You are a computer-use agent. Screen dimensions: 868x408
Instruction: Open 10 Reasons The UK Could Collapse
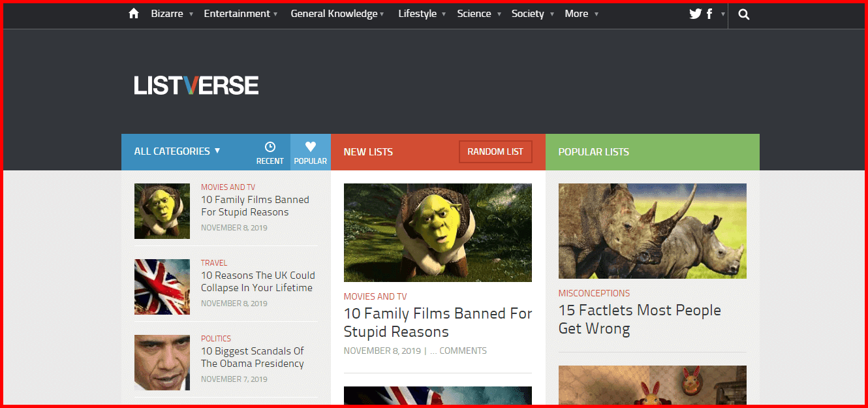coord(258,281)
